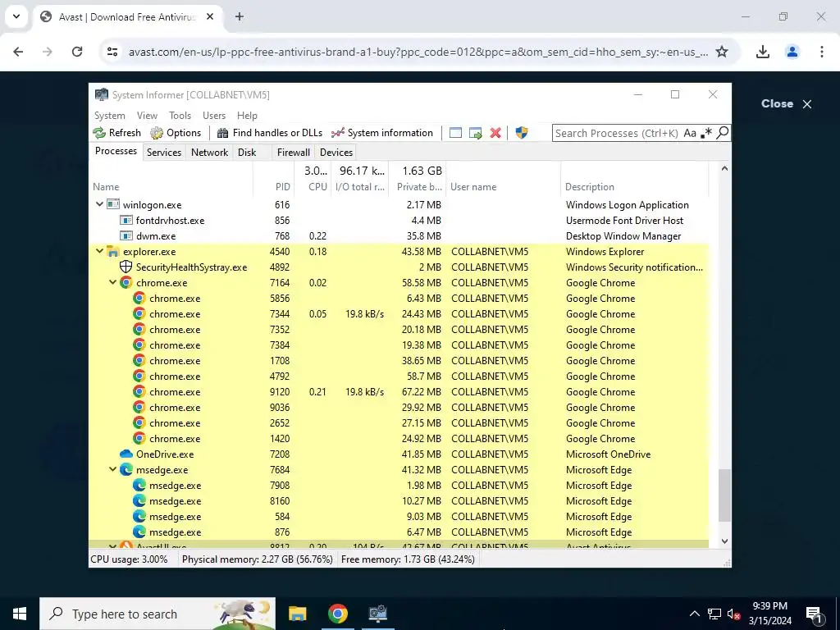Open the Users menu
The height and width of the screenshot is (630, 840).
pyautogui.click(x=214, y=116)
